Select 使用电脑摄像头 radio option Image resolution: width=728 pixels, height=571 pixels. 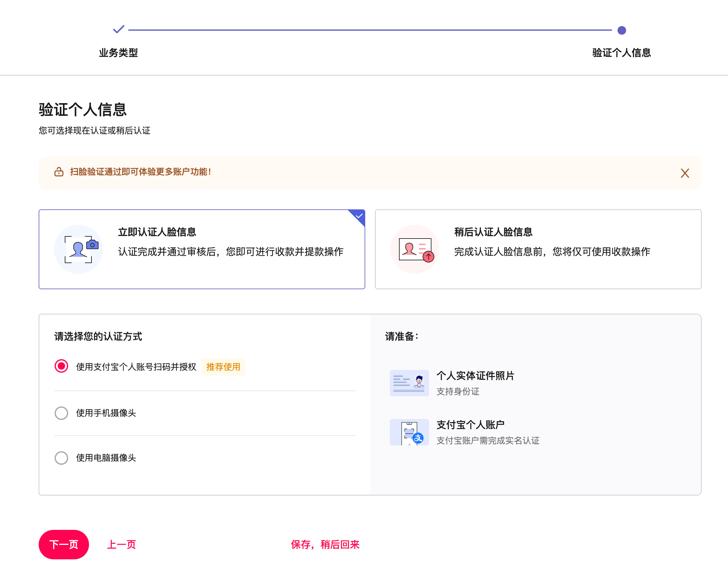coord(61,458)
